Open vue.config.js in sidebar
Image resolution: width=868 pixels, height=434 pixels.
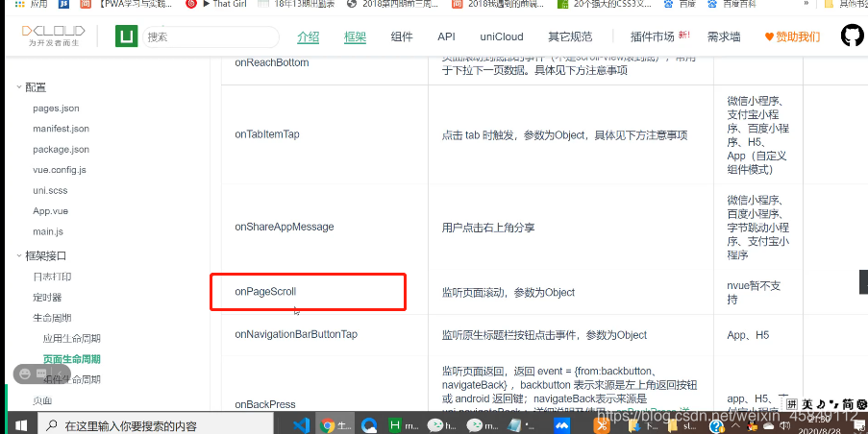click(60, 170)
